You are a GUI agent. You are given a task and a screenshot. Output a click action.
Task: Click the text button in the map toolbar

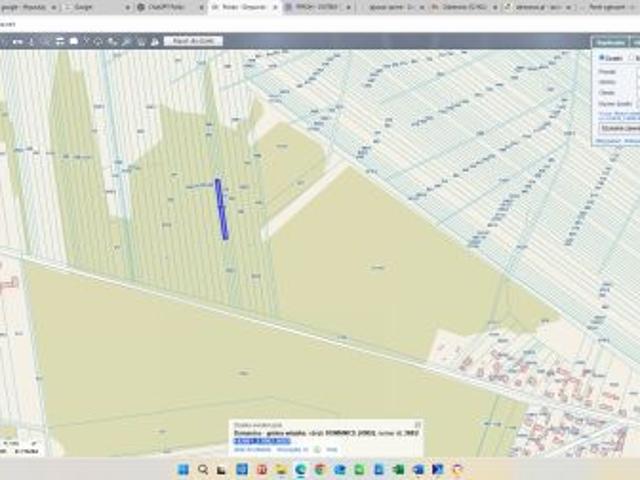(193, 41)
